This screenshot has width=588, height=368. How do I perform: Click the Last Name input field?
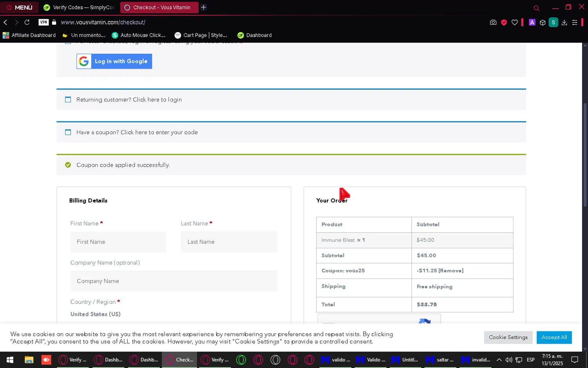coord(229,242)
